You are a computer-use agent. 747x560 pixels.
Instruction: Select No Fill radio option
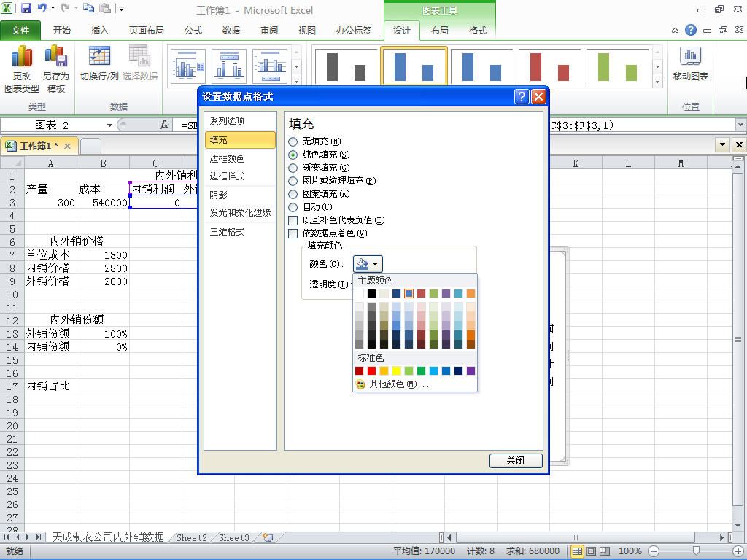293,141
